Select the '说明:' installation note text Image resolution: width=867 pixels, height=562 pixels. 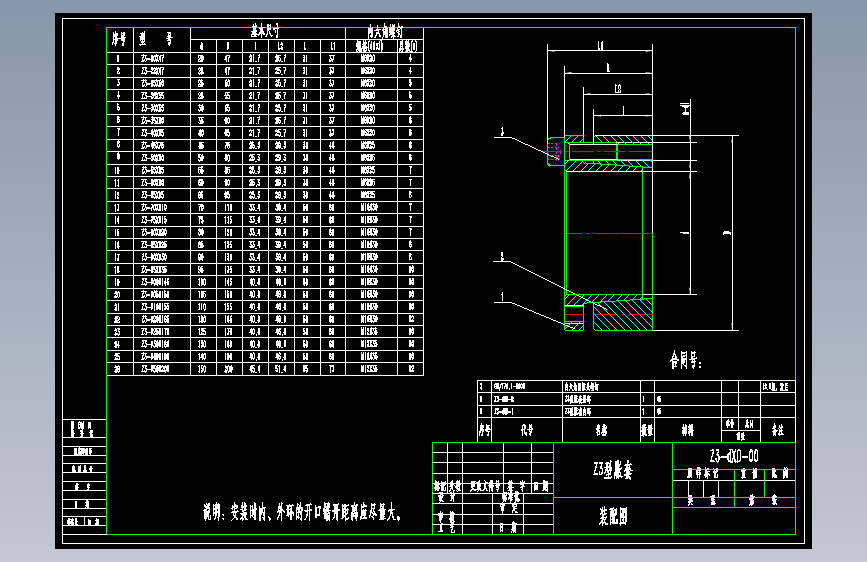pyautogui.click(x=302, y=513)
